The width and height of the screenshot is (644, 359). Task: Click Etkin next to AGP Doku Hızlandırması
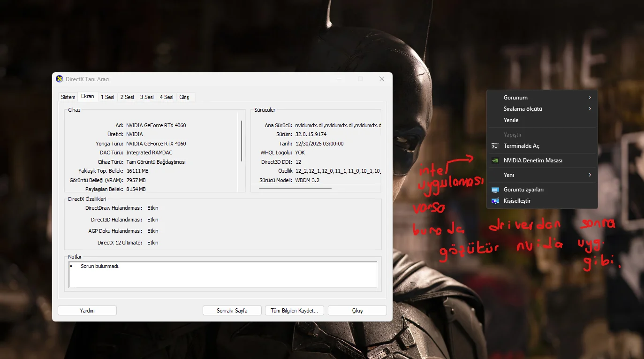(x=153, y=231)
